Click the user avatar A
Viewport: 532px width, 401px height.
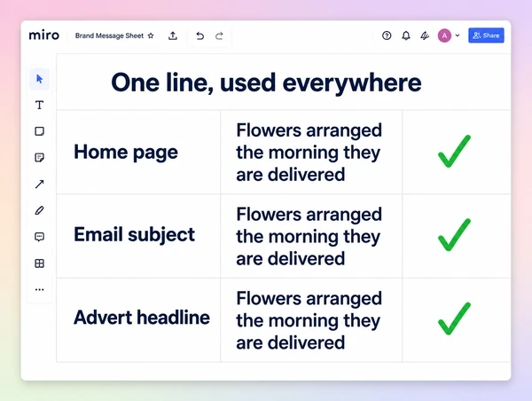click(444, 35)
